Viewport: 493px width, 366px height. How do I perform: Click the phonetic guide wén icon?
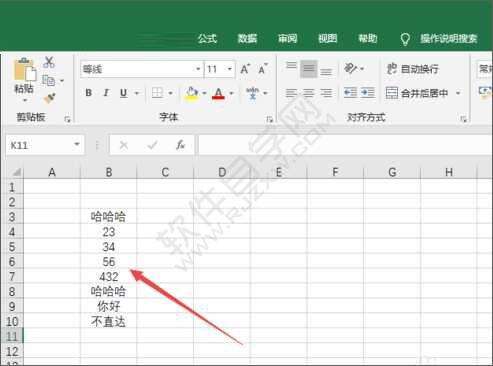click(252, 93)
